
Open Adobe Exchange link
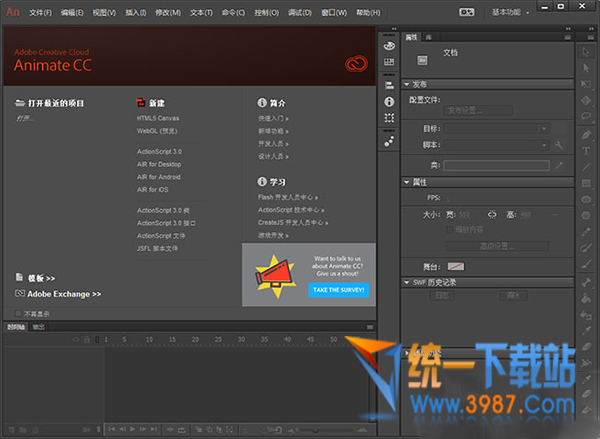pyautogui.click(x=64, y=294)
